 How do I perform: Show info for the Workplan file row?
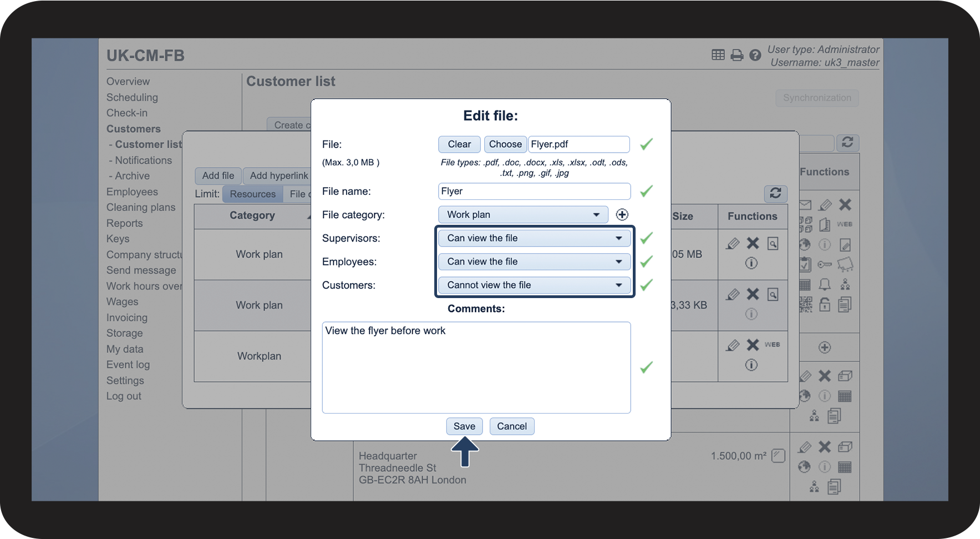coord(751,365)
